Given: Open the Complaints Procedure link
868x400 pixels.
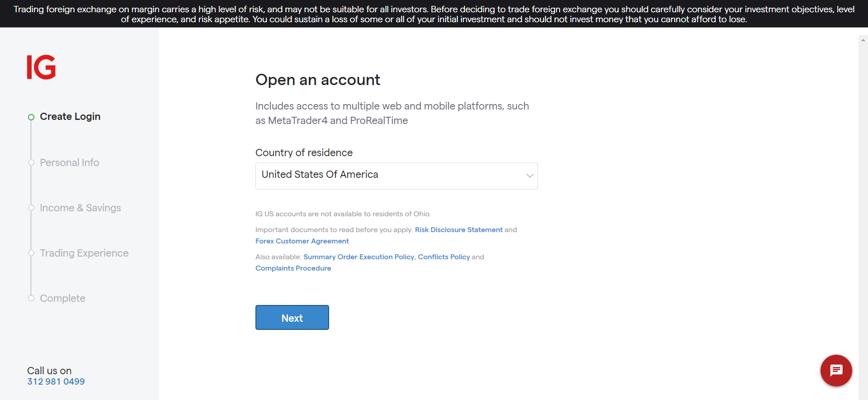Looking at the screenshot, I should pyautogui.click(x=293, y=268).
